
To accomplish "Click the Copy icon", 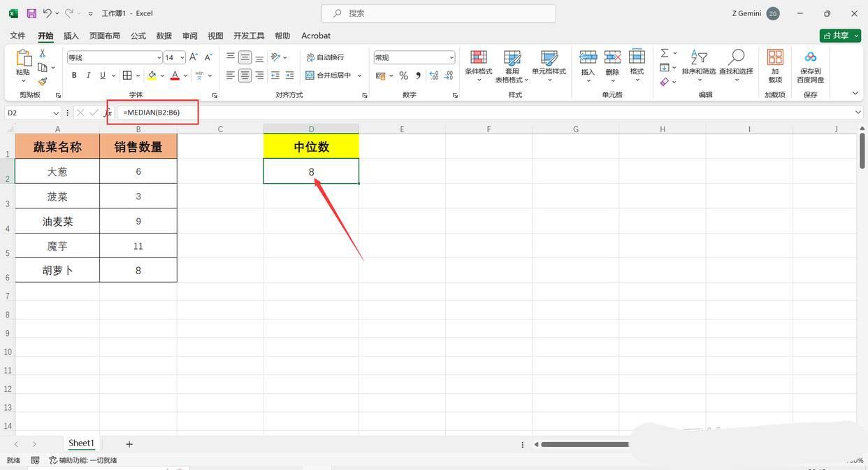I will [x=43, y=67].
